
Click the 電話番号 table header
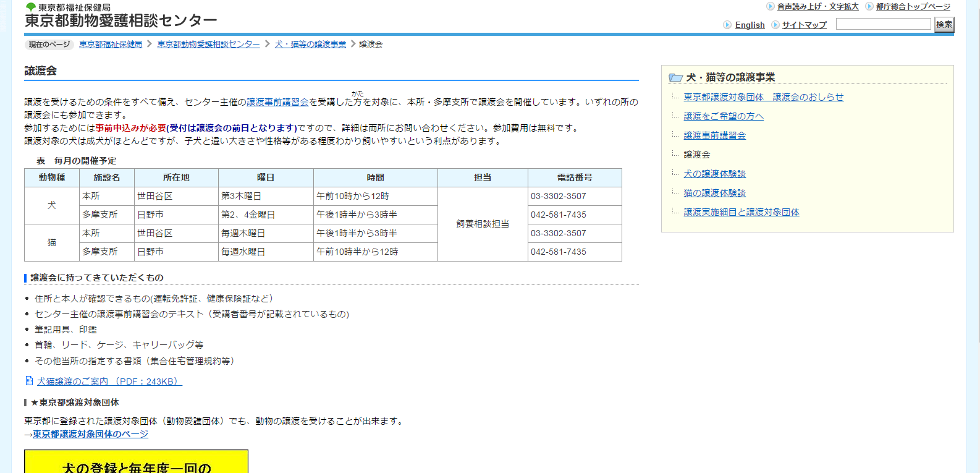click(x=575, y=177)
